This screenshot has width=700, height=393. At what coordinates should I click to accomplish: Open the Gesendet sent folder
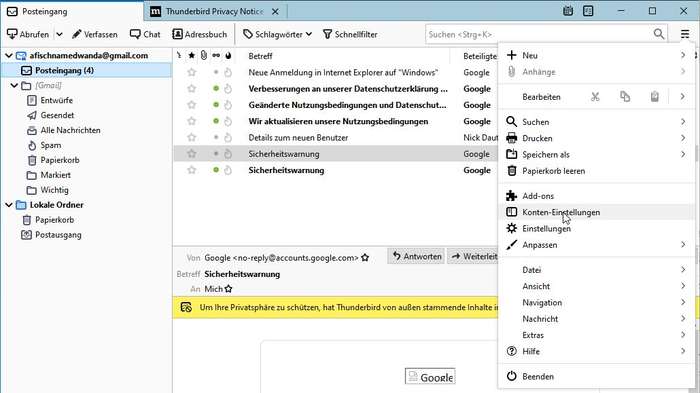coord(57,115)
